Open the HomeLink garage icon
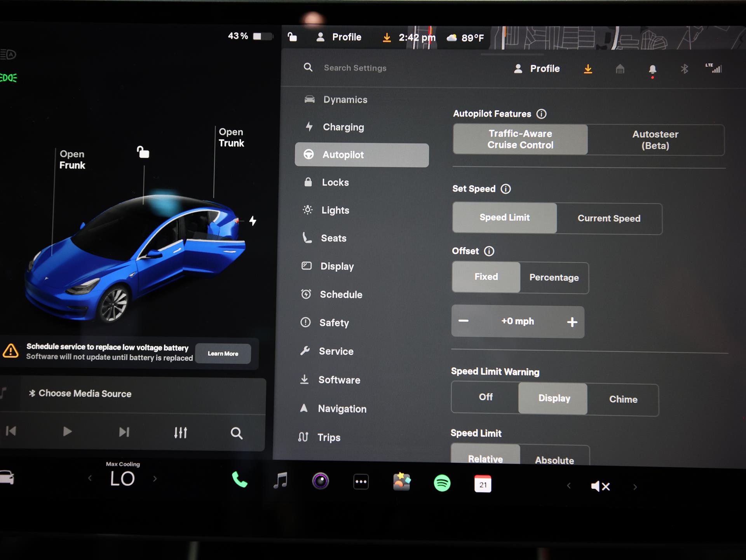746x560 pixels. click(620, 69)
